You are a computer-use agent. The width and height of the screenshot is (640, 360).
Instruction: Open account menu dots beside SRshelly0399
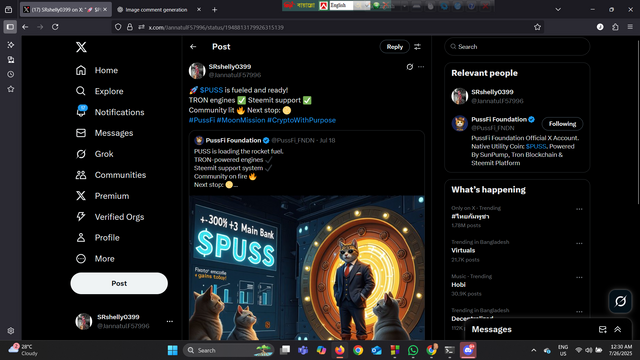point(170,321)
